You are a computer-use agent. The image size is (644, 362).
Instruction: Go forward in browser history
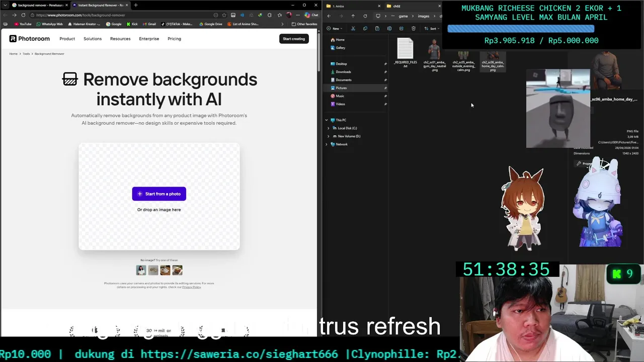tap(14, 15)
